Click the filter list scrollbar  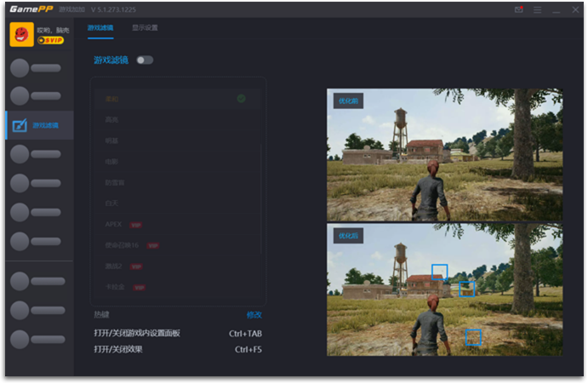point(261,199)
